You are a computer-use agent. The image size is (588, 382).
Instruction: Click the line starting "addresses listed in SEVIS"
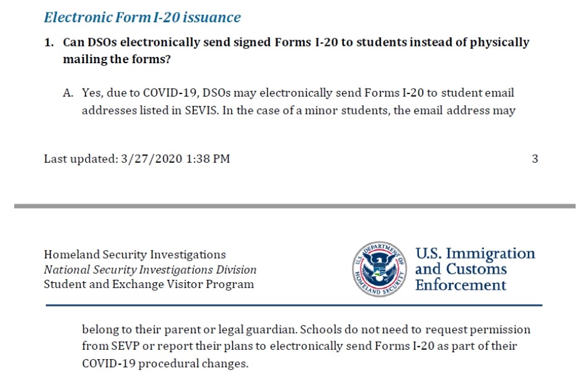click(298, 111)
